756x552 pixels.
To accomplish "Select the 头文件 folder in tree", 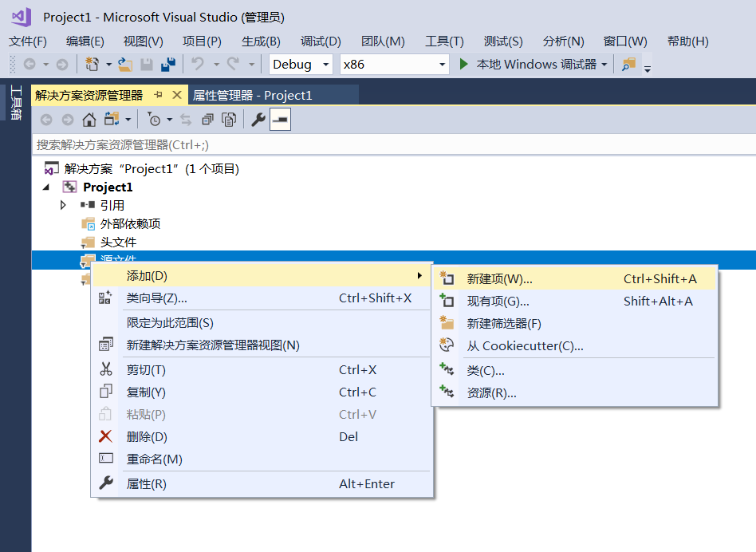I will tap(118, 242).
